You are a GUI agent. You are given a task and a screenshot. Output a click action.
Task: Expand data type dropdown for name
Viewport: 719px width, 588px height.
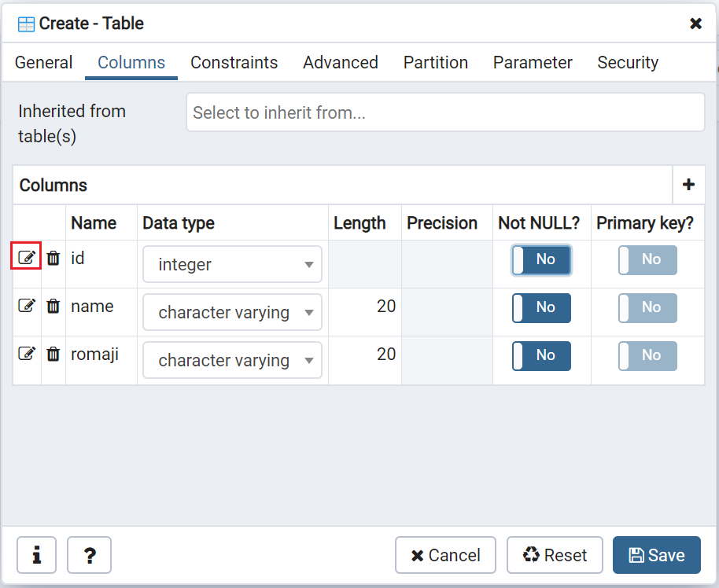click(232, 312)
